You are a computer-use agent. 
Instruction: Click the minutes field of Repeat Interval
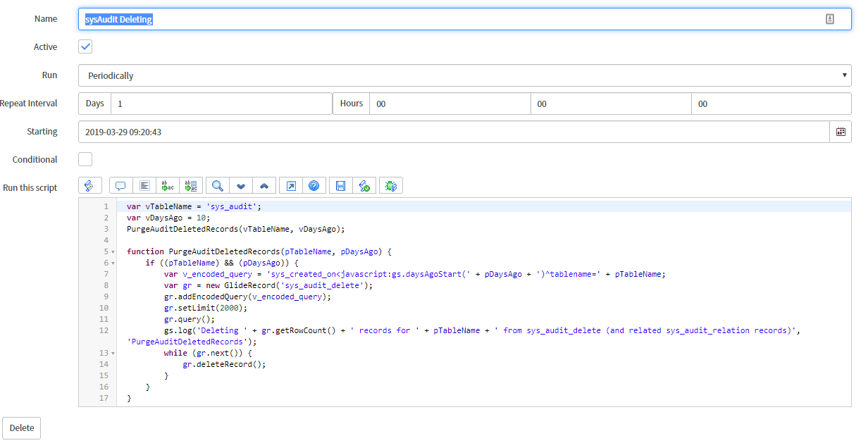pyautogui.click(x=612, y=104)
